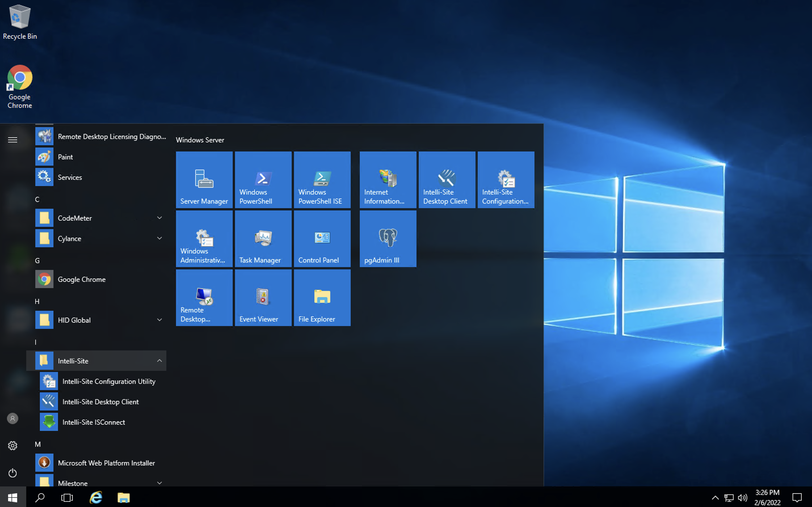Open Control Panel tile
This screenshot has height=507, width=812.
pyautogui.click(x=322, y=239)
